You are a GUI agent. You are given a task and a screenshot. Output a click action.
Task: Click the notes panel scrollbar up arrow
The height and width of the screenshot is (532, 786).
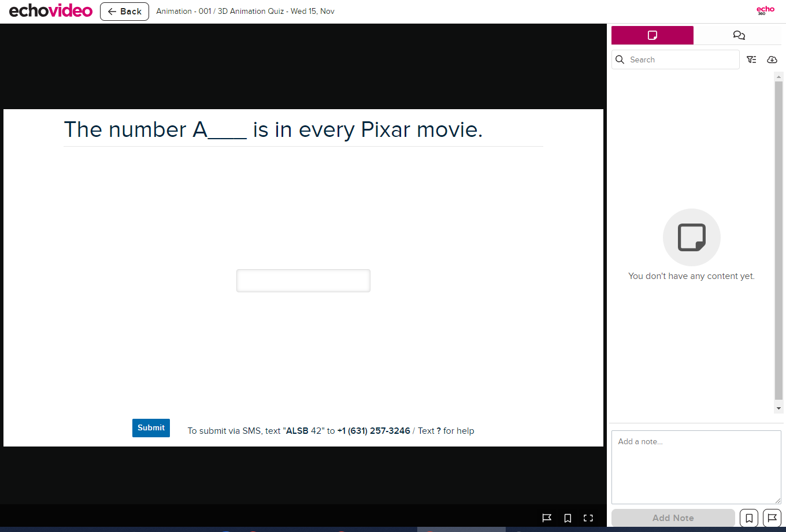pyautogui.click(x=778, y=76)
